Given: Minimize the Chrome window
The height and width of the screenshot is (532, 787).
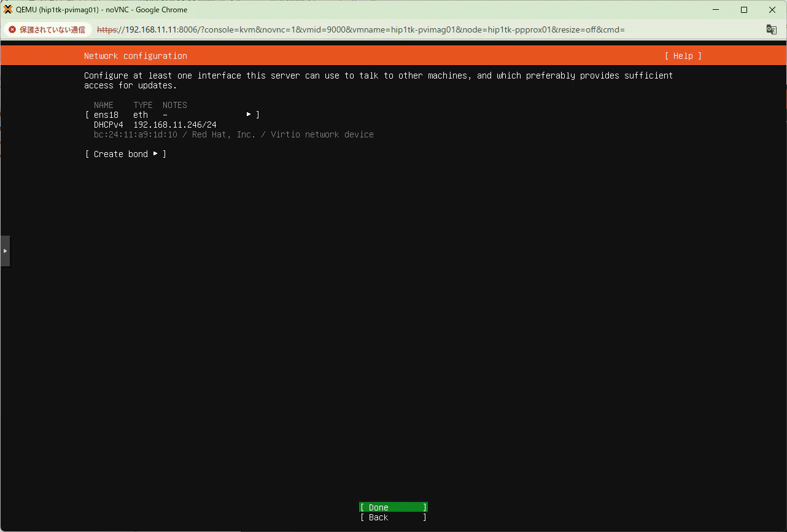Looking at the screenshot, I should click(x=716, y=10).
